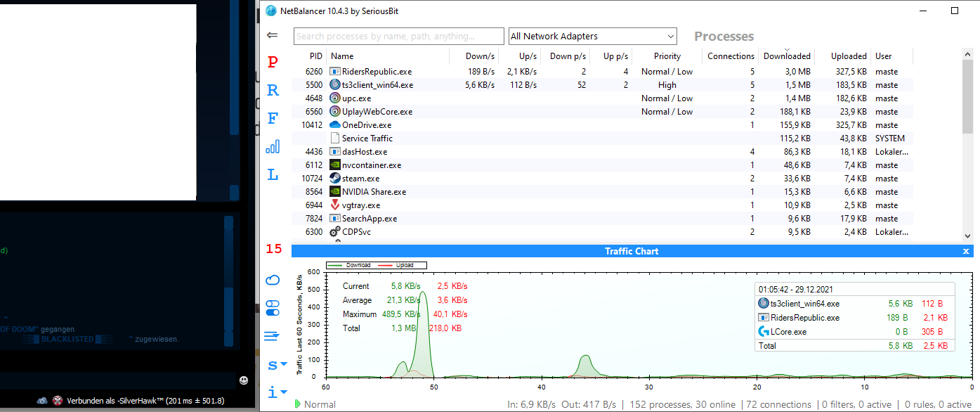Sort by the Priority column header
This screenshot has width=980, height=412.
coord(667,56)
